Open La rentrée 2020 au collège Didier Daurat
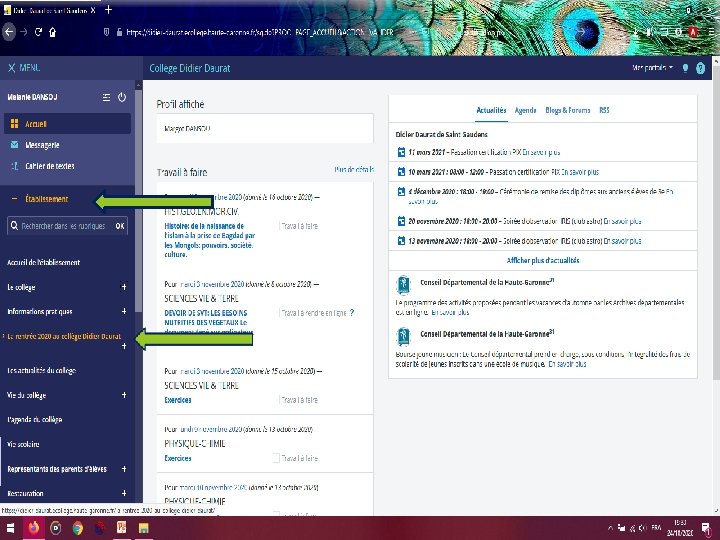Image resolution: width=720 pixels, height=540 pixels. click(64, 336)
